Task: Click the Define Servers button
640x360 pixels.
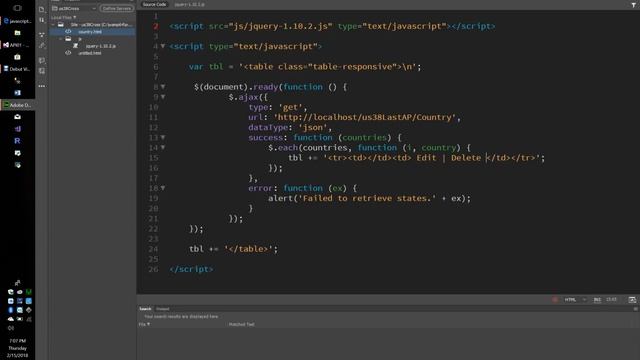Action: (x=117, y=8)
